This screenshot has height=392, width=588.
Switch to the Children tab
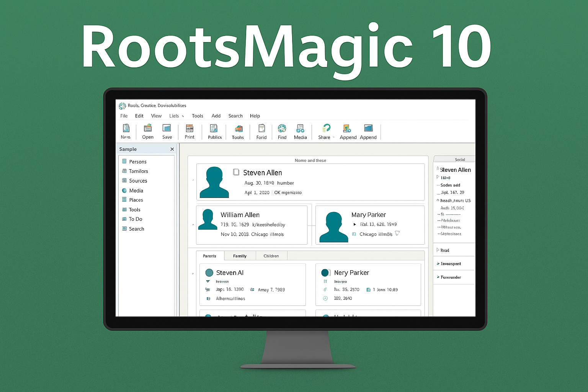271,256
